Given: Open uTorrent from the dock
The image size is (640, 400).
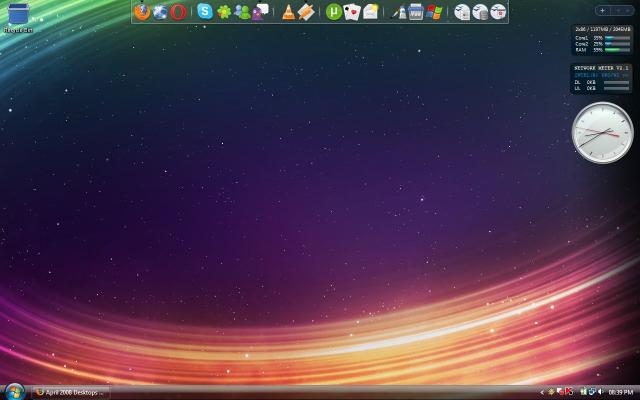Looking at the screenshot, I should pyautogui.click(x=333, y=12).
